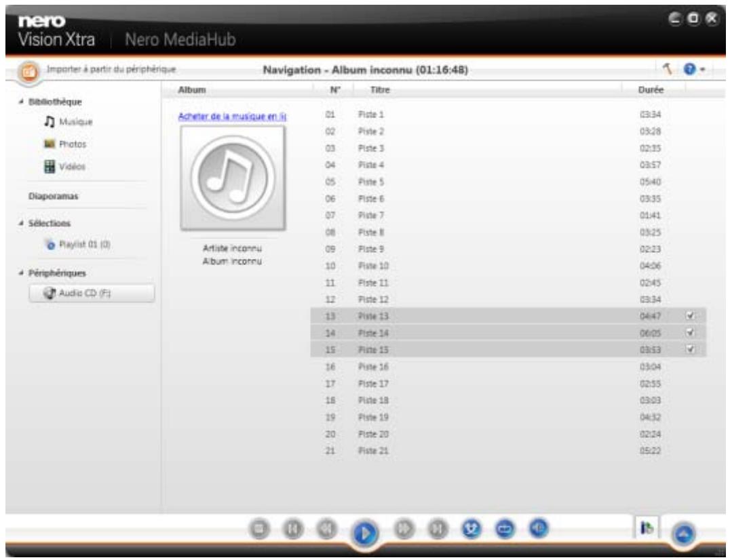Select track Piste 16
The image size is (730, 560).
pos(508,367)
